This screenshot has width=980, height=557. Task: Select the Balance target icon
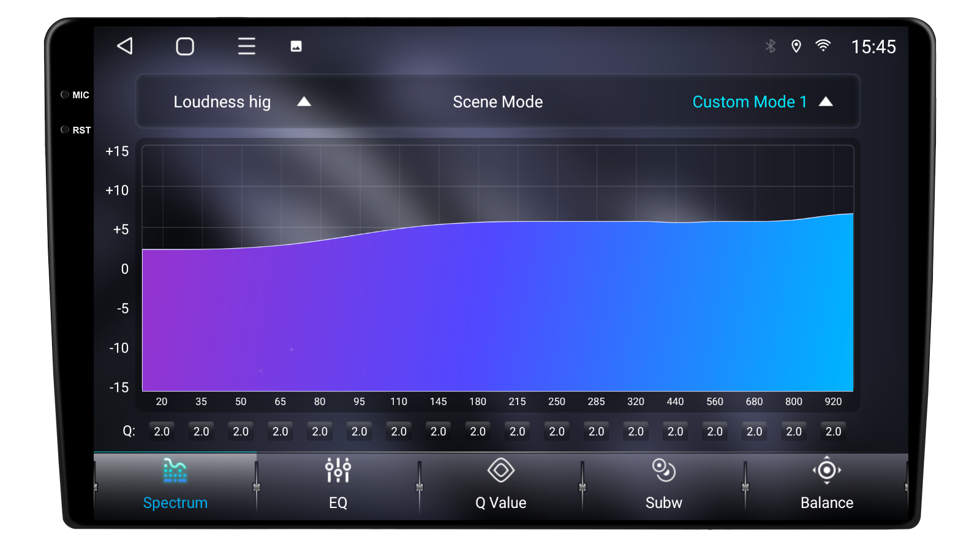[827, 470]
